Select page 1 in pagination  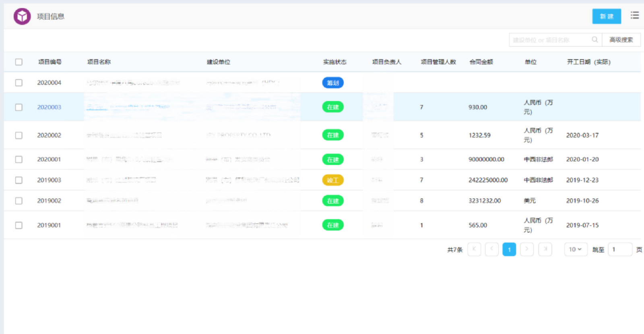click(x=509, y=249)
